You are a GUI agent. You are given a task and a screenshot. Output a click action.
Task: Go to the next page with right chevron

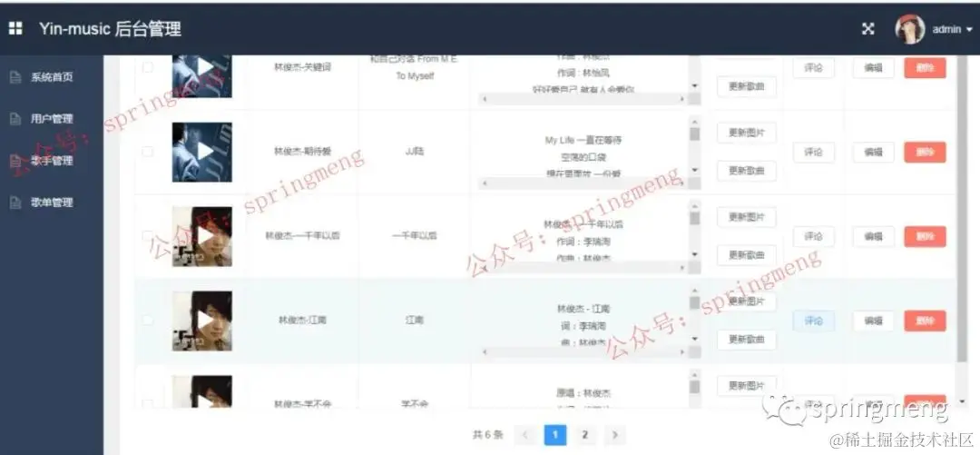615,434
